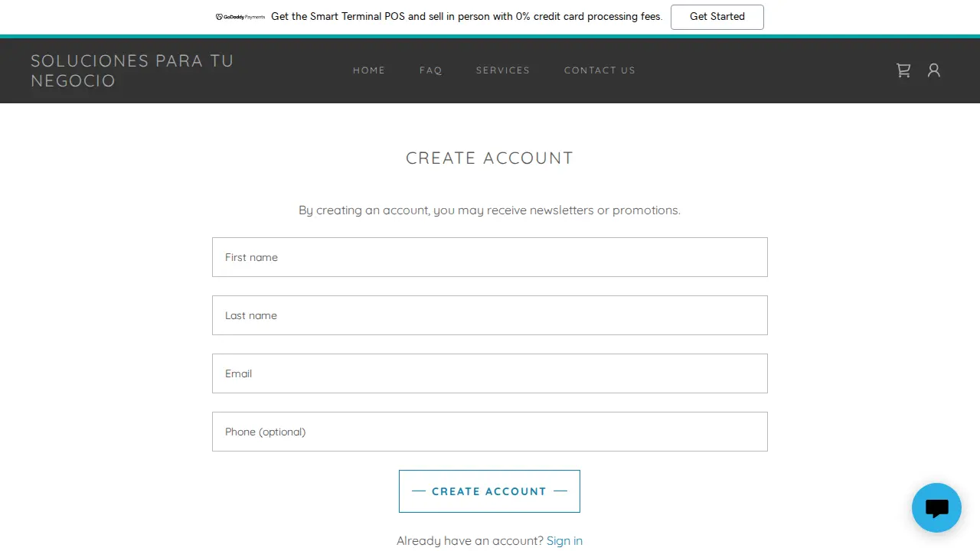Go to the Home menu item

point(369,70)
